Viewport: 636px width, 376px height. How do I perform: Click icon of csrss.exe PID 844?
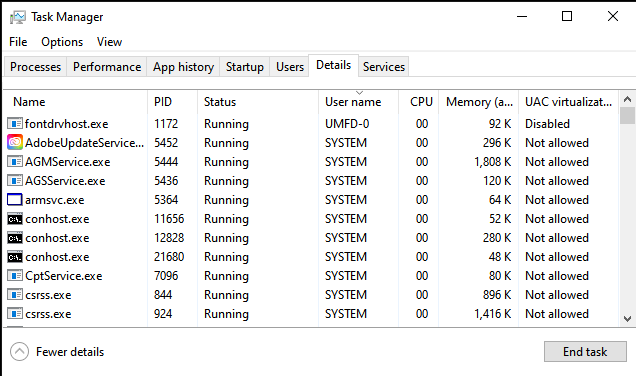15,295
